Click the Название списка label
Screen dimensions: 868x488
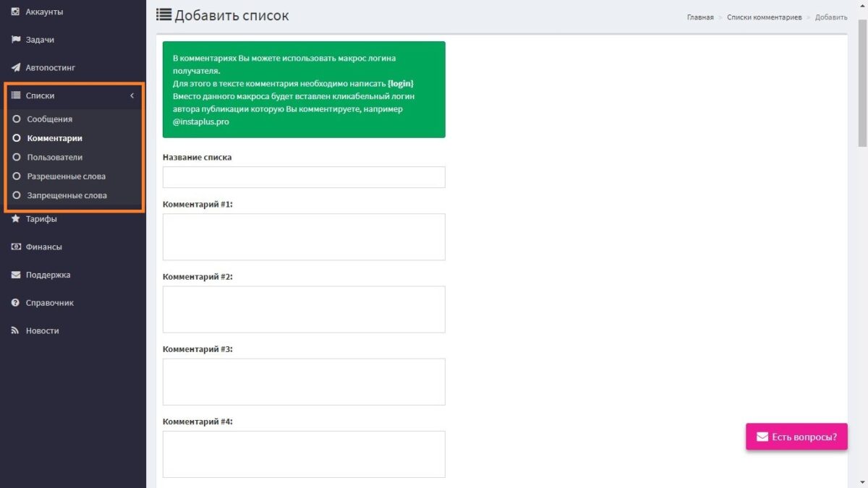coord(197,157)
